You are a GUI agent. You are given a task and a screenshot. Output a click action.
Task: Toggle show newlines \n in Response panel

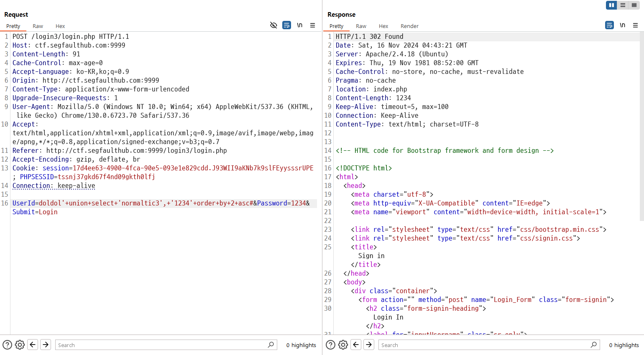coord(622,25)
